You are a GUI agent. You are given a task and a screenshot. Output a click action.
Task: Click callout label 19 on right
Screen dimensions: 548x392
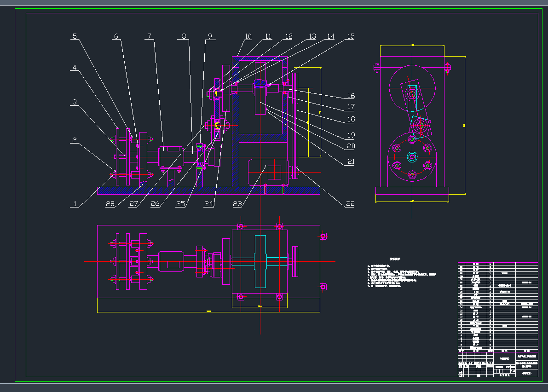point(351,135)
